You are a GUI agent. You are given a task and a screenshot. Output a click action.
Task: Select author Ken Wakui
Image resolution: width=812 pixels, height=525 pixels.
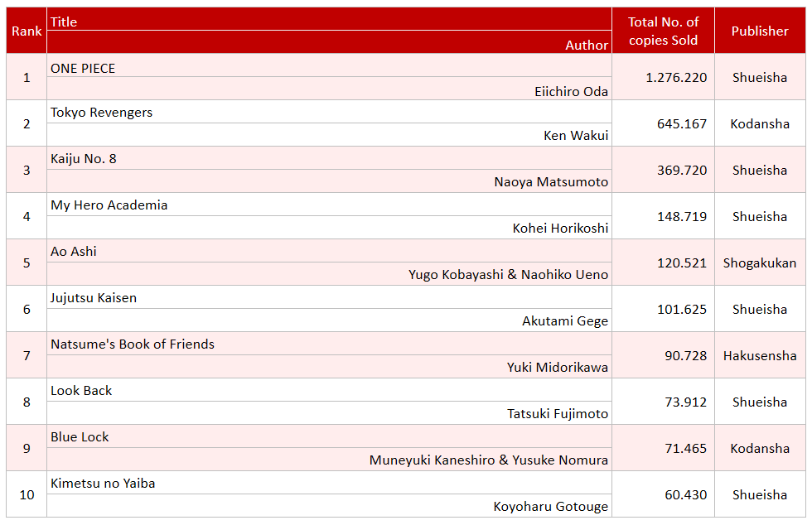[x=576, y=136]
